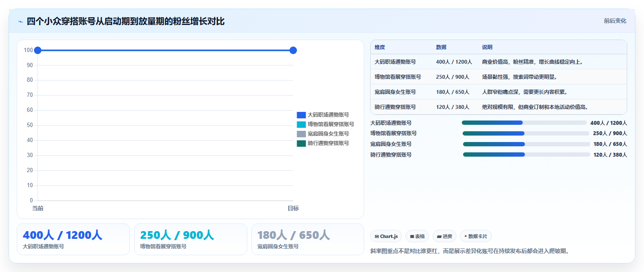
Task: Click the chart data point at 当前
Action: pos(37,50)
